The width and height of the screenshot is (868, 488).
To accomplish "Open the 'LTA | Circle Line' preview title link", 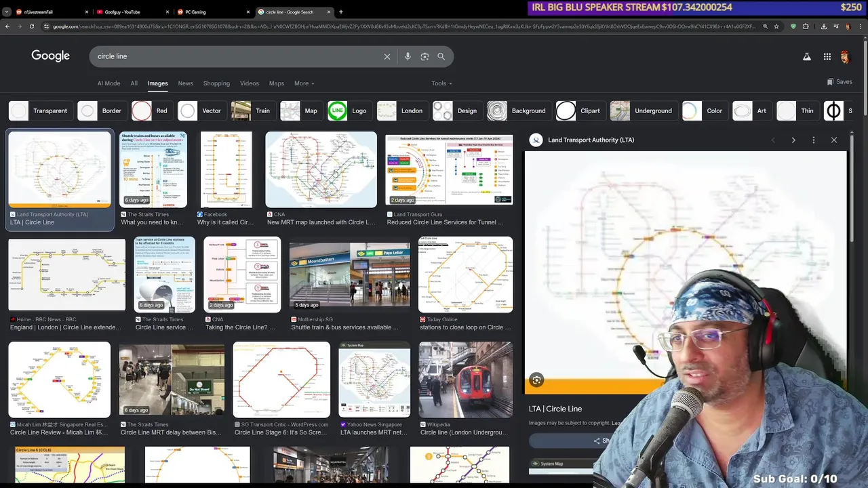I will coord(555,409).
